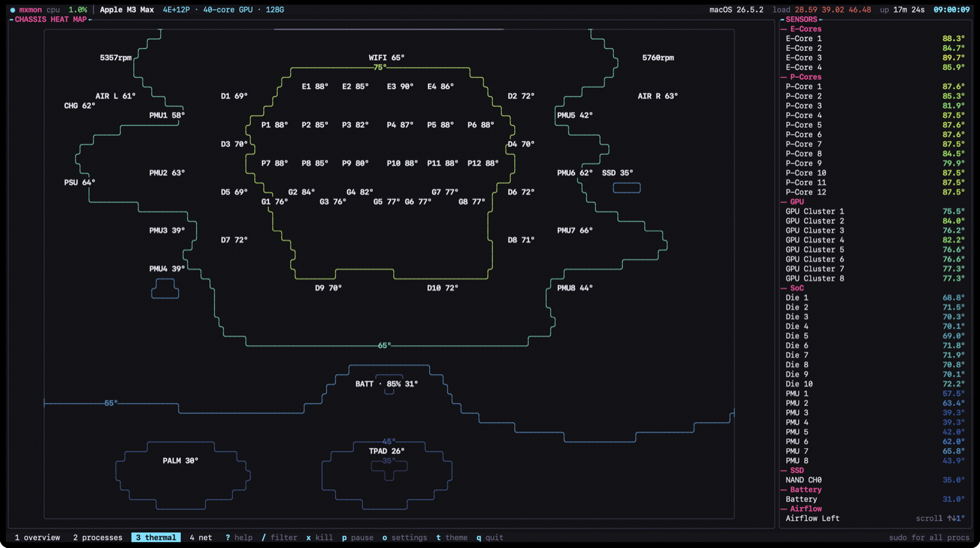This screenshot has height=548, width=980.
Task: Click the P9 80° core label
Action: [x=355, y=163]
